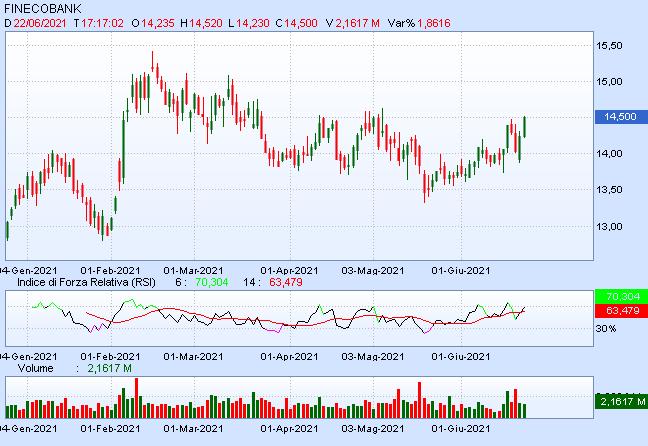Click 03-Mag-2021 under the RSI panel
Image resolution: width=648 pixels, height=446 pixels.
tap(373, 357)
